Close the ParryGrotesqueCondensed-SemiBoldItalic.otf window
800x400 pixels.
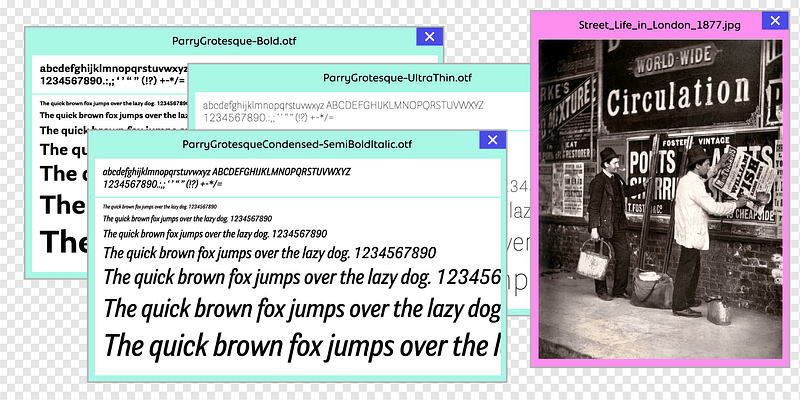tap(488, 141)
